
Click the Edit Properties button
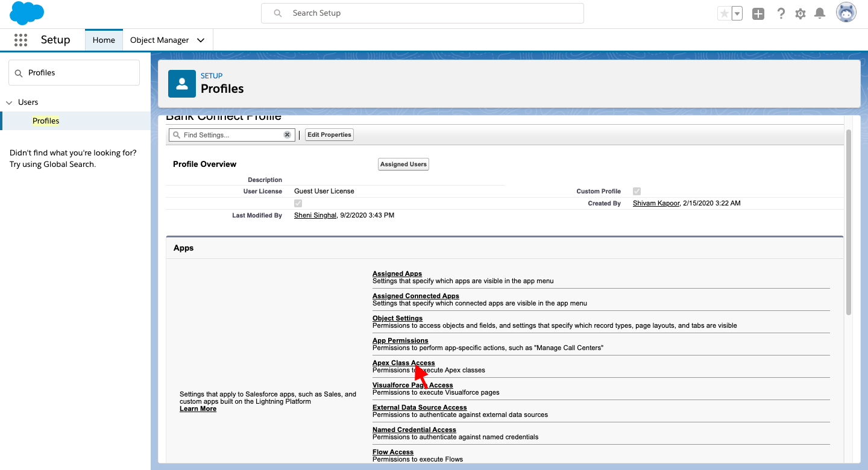tap(329, 135)
